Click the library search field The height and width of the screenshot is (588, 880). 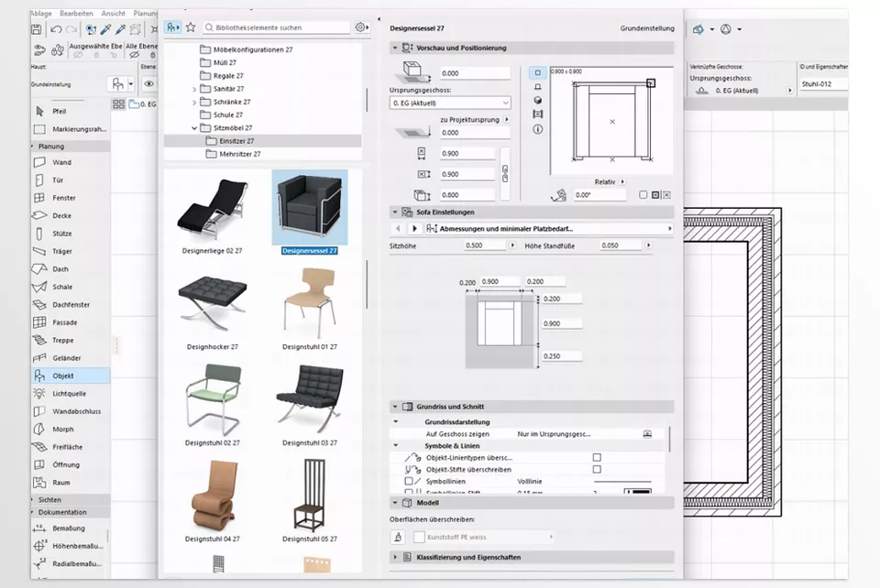(276, 27)
